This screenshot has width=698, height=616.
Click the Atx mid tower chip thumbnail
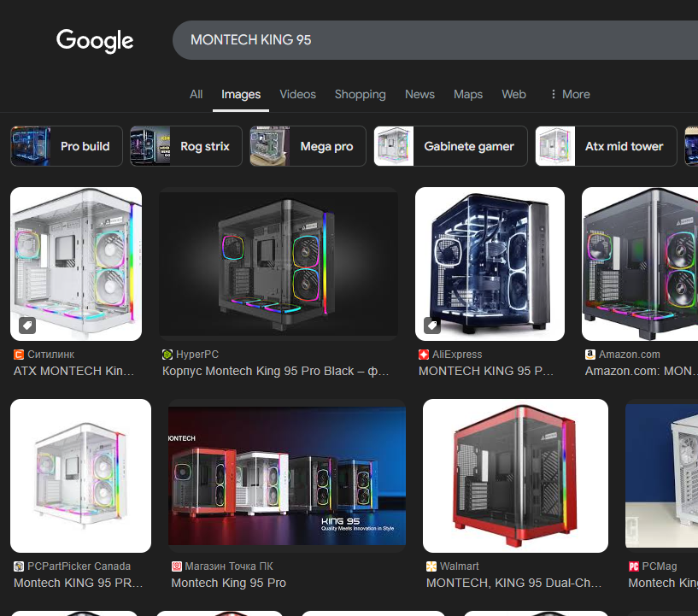point(555,146)
